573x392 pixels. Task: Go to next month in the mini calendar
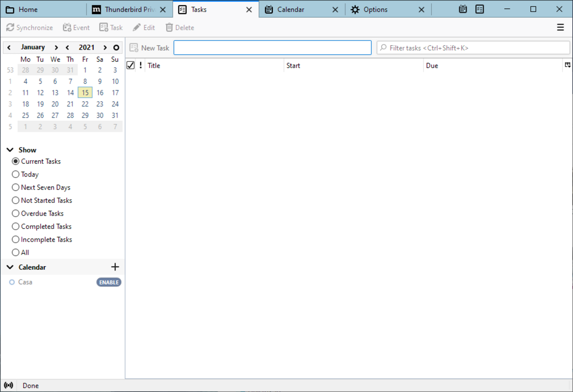pos(56,48)
